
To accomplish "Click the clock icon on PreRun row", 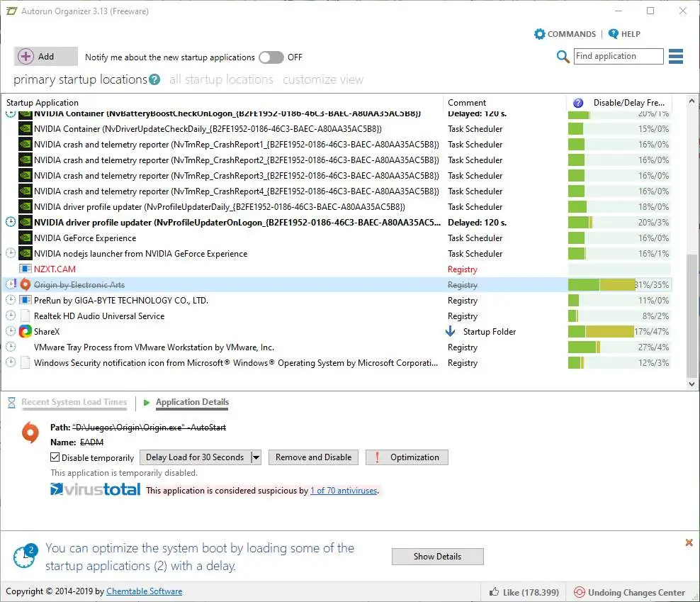I will [11, 300].
